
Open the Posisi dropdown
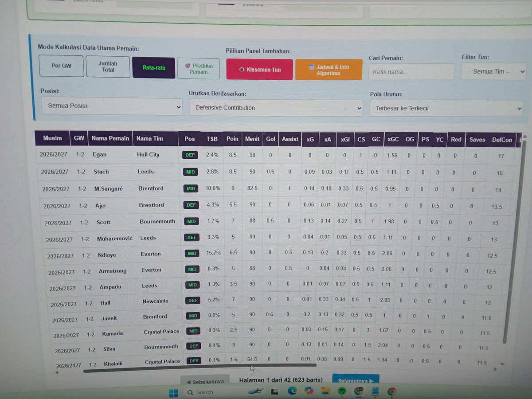pyautogui.click(x=111, y=106)
